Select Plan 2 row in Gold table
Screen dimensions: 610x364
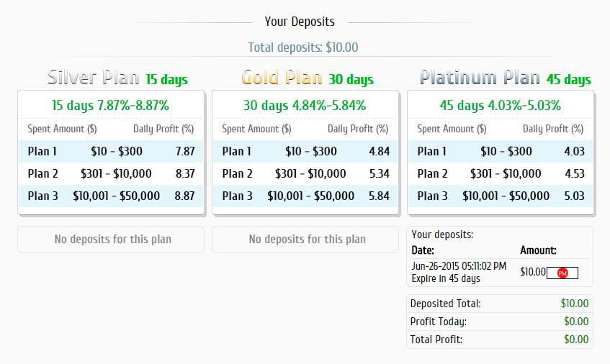[x=305, y=174]
